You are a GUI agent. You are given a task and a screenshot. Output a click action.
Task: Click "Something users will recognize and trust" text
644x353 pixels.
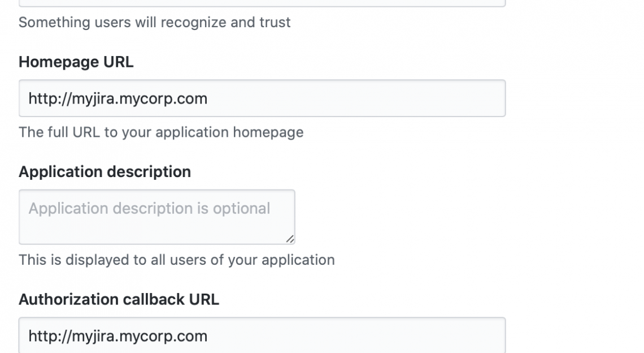[154, 23]
